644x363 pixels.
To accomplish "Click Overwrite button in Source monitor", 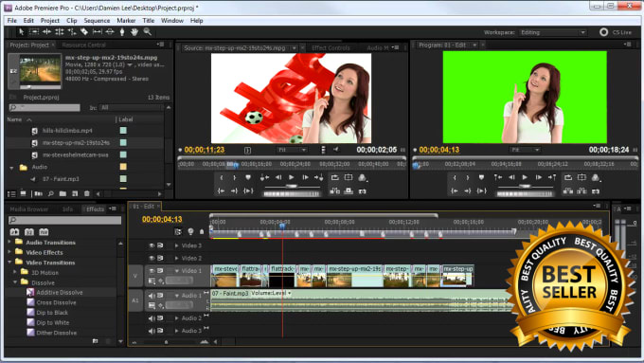I will (349, 191).
